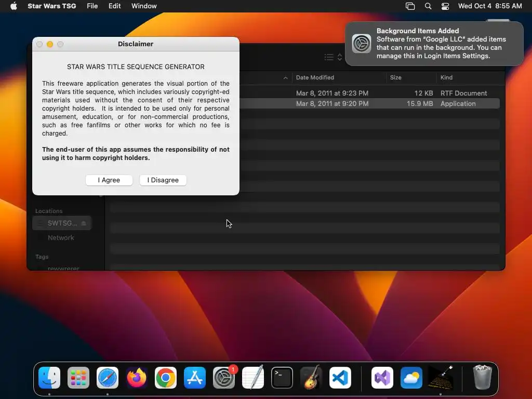Sort Finder list by Kind column
532x399 pixels.
pyautogui.click(x=446, y=78)
